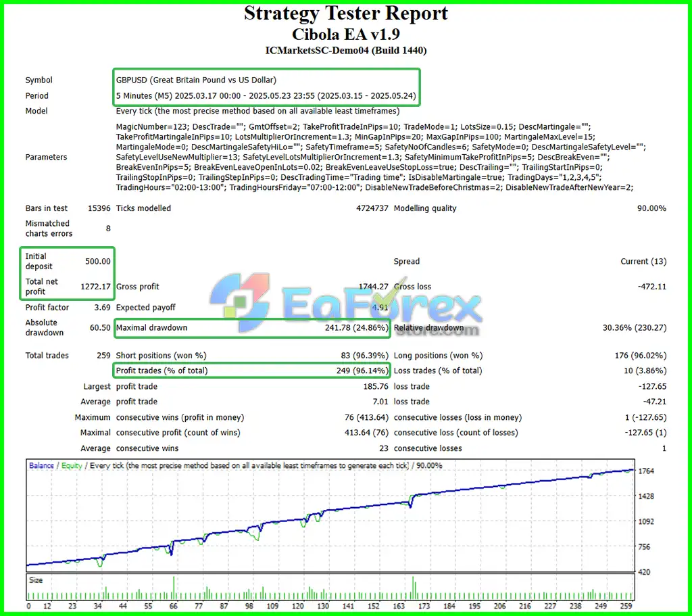The height and width of the screenshot is (616, 692).
Task: Select the "-47.21" average loss trade value
Action: click(654, 402)
